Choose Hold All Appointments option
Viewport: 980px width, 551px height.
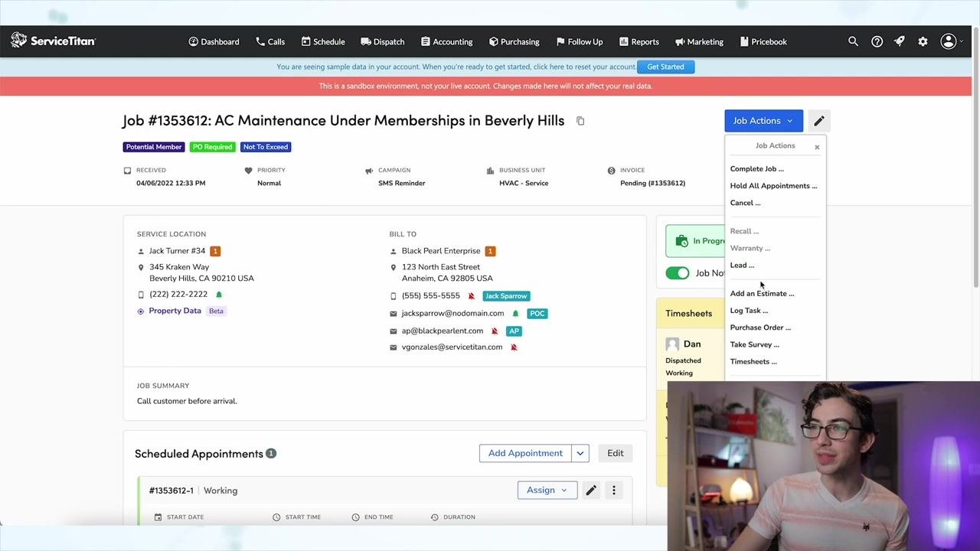[x=773, y=186]
